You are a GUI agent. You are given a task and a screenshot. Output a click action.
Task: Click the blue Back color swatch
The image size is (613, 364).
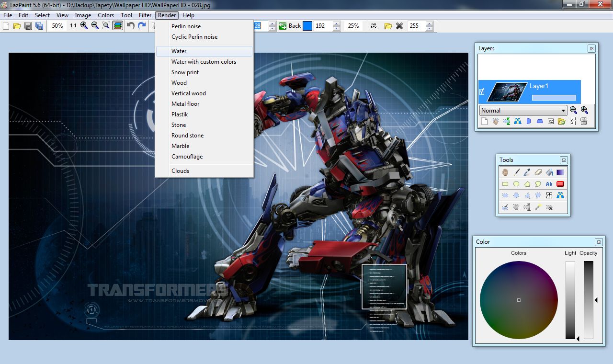(x=307, y=26)
